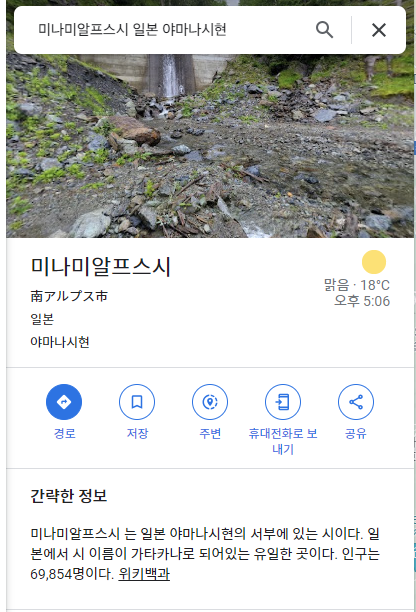Click the 휴대전화로 보내기 text label
Screen dimensions: 416x612
pos(283,441)
